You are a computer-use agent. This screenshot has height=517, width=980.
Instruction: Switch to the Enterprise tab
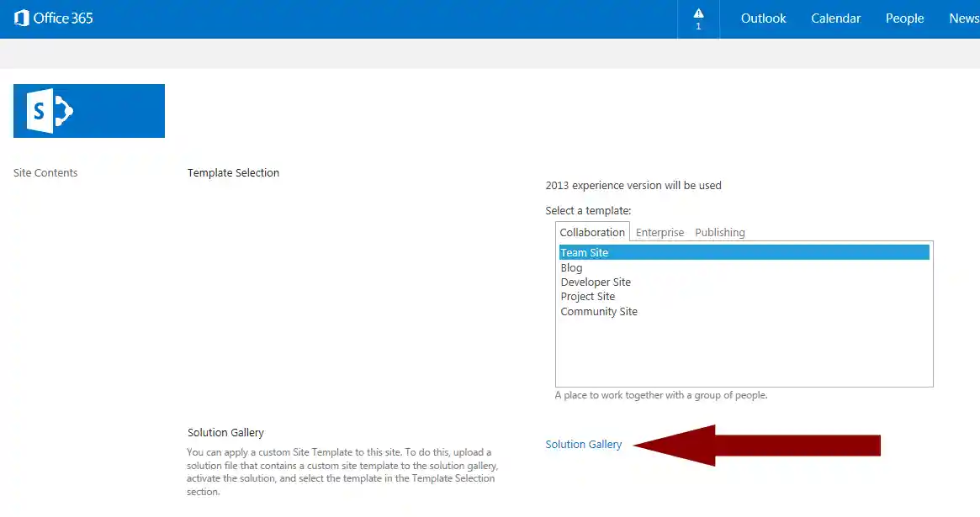(660, 232)
